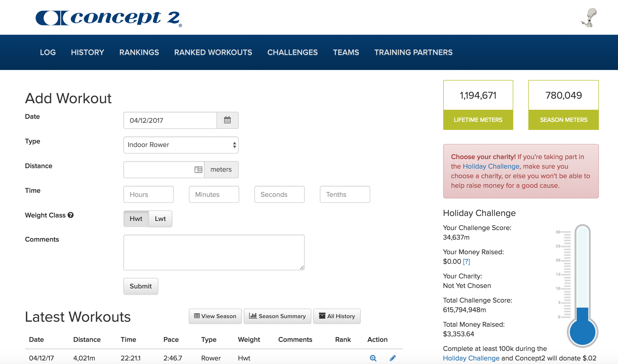Click magnifier icon on 04/12/17 workout
618x364 pixels.
[x=373, y=358]
